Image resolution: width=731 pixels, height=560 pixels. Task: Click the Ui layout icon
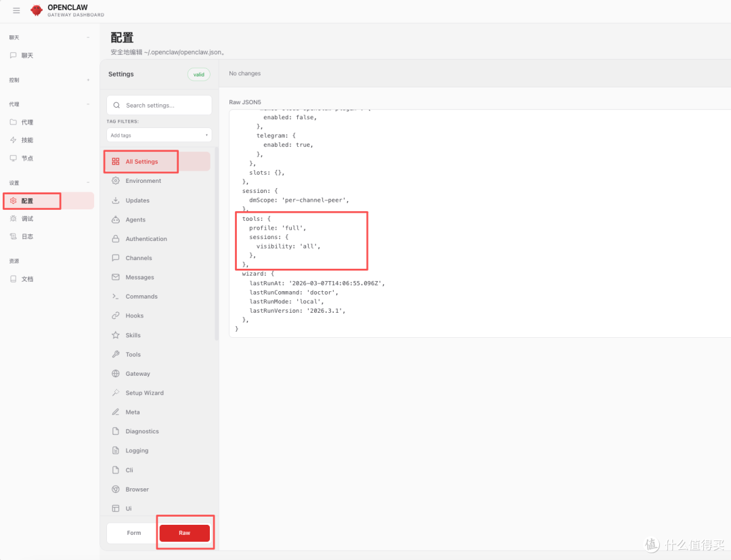(x=116, y=509)
